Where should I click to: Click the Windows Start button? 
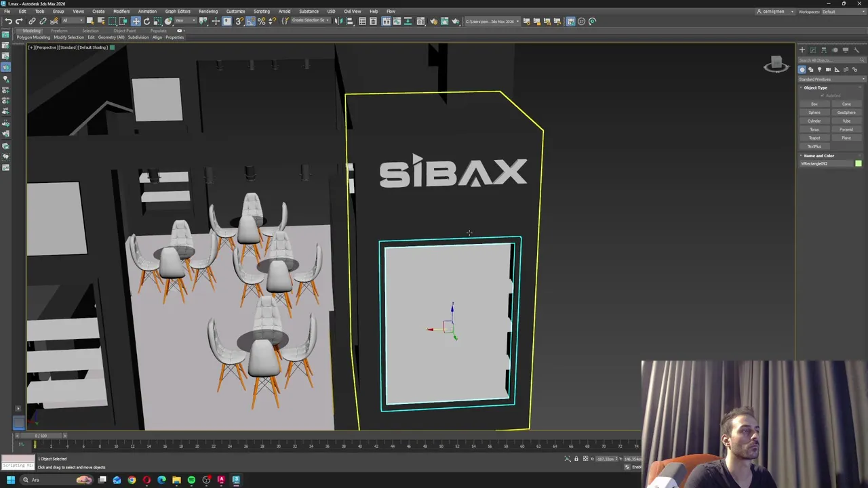[10, 480]
